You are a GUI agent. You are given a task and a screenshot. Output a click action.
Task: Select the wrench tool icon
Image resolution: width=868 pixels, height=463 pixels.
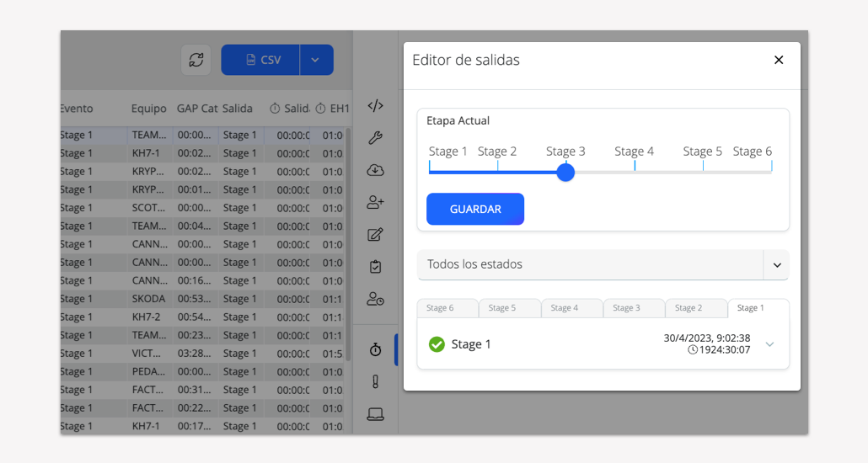(x=376, y=138)
